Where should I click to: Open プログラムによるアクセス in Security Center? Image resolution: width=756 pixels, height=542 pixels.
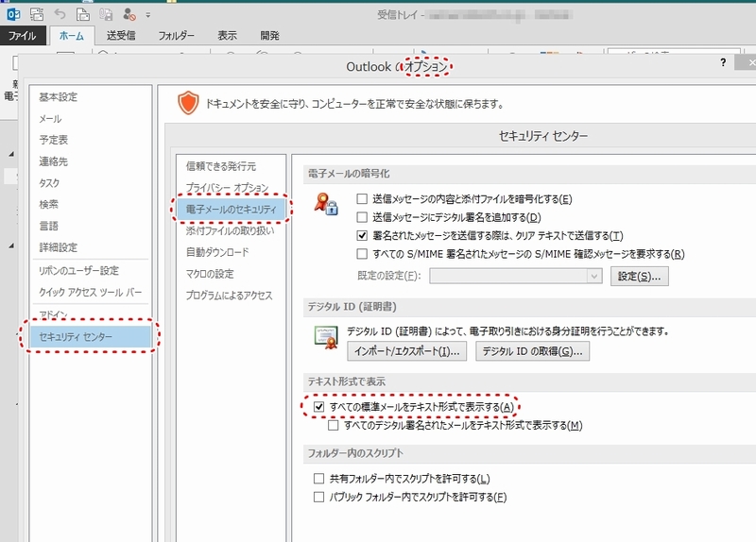pyautogui.click(x=231, y=296)
